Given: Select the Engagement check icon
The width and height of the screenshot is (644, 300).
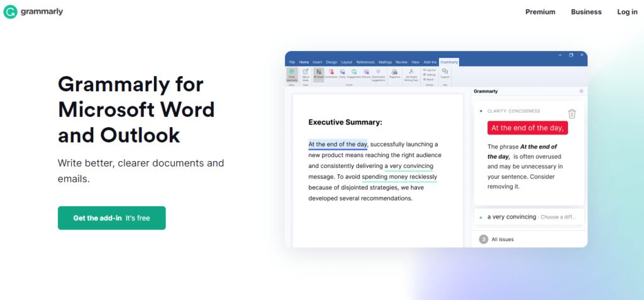Looking at the screenshot, I should pyautogui.click(x=353, y=74).
